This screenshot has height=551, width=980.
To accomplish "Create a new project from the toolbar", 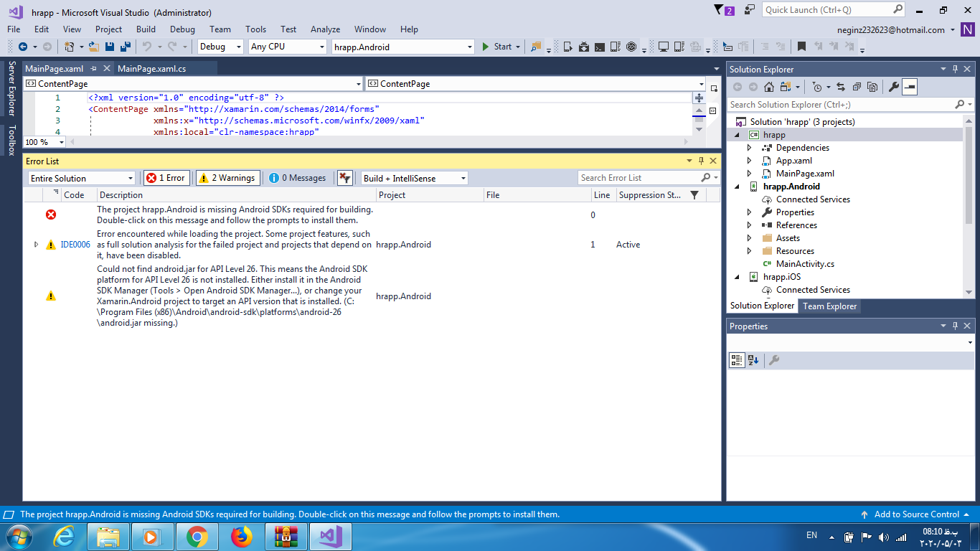I will pos(69,47).
